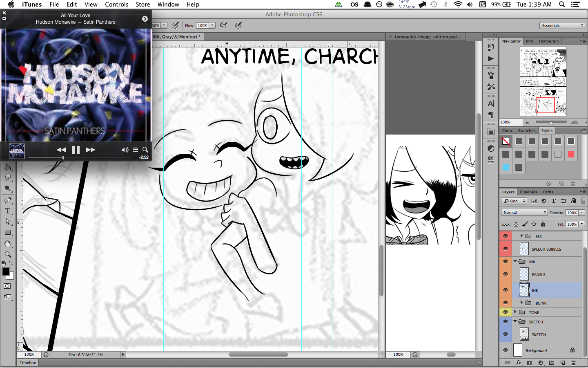Open the Character panel icon

click(491, 104)
